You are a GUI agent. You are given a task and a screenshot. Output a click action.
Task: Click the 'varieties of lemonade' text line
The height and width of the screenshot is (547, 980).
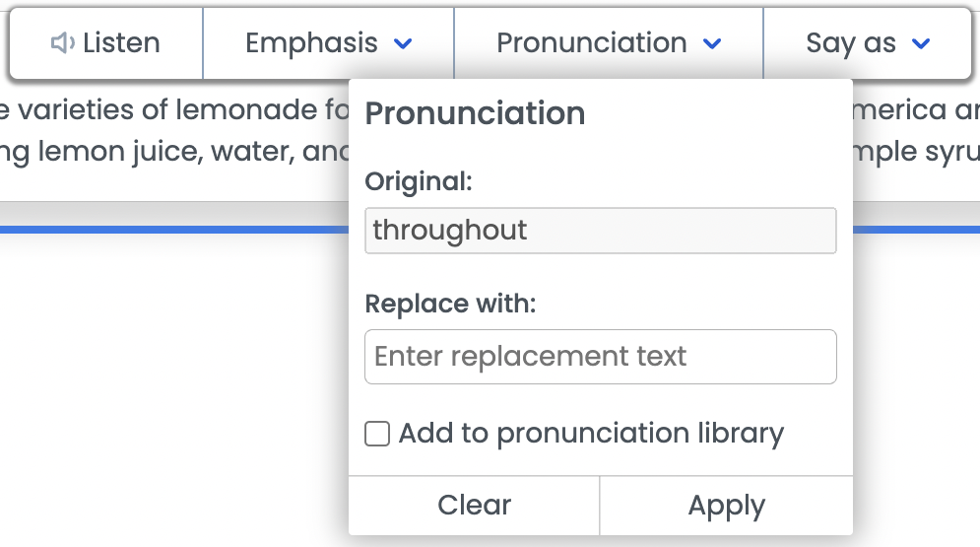(174, 110)
